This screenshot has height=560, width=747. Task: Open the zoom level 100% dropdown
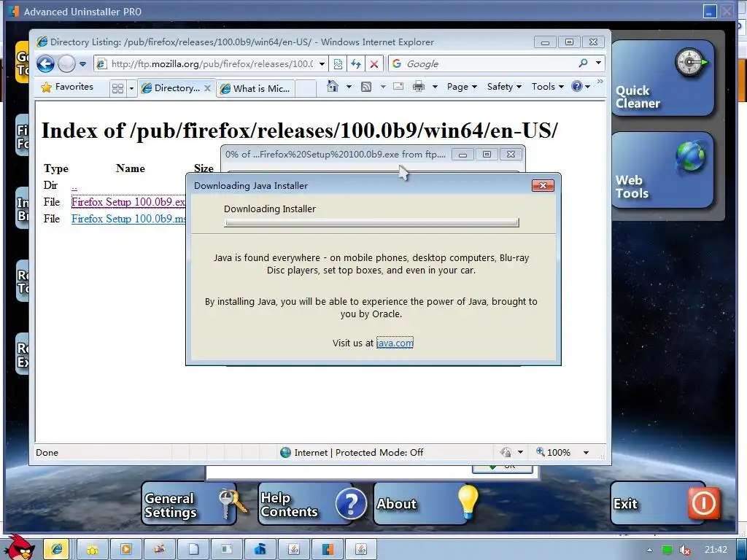click(x=586, y=452)
